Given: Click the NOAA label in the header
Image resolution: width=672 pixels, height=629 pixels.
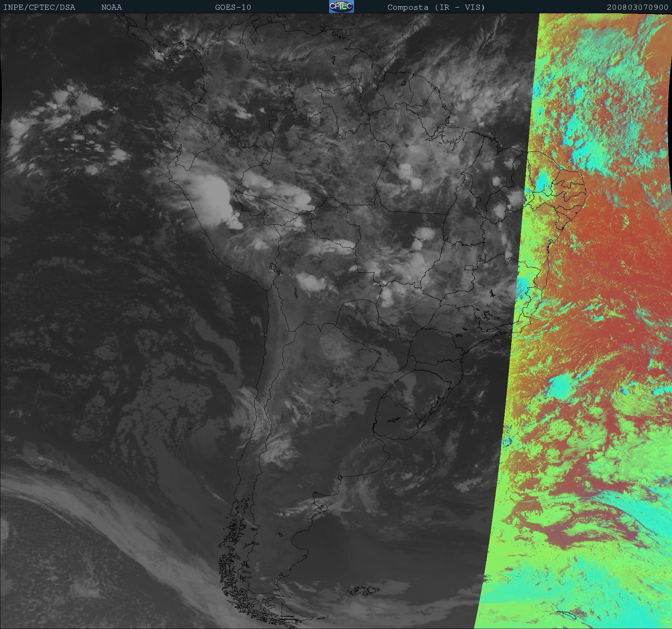Looking at the screenshot, I should pyautogui.click(x=111, y=7).
